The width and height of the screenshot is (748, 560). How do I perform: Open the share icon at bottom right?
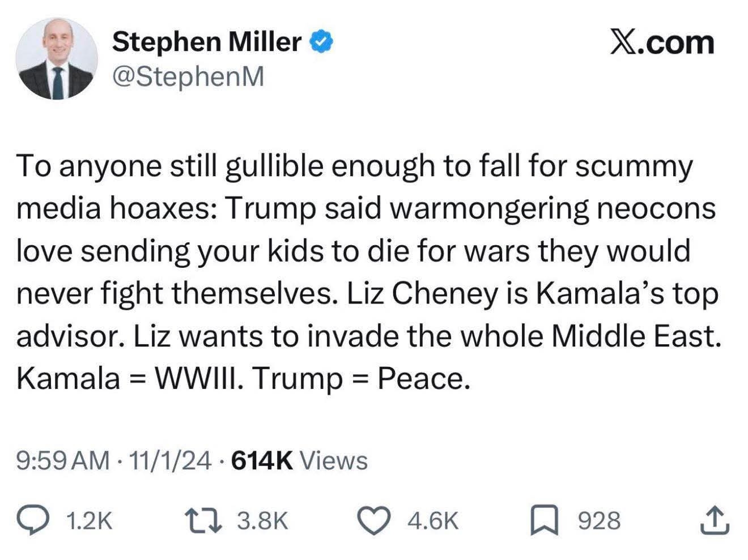[714, 520]
